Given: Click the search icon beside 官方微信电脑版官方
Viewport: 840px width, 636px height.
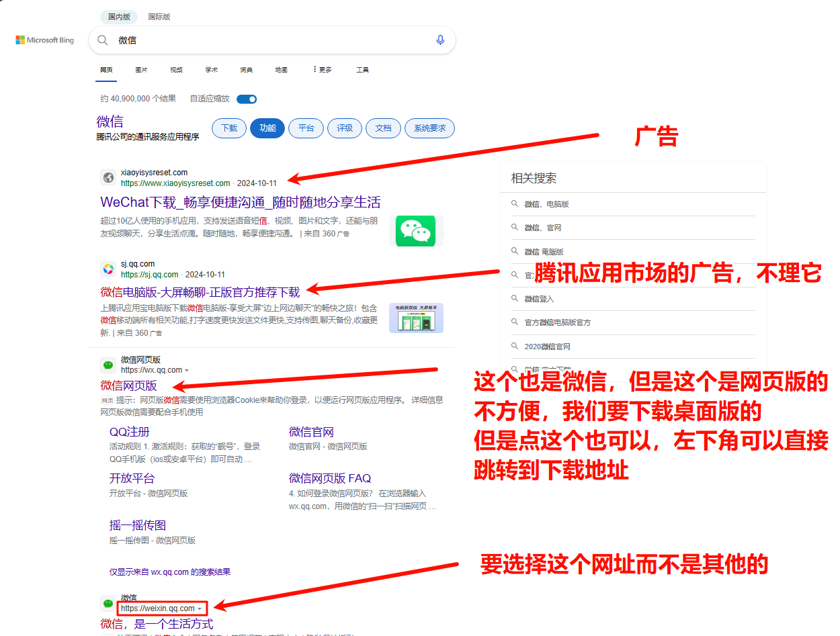Looking at the screenshot, I should [x=515, y=322].
